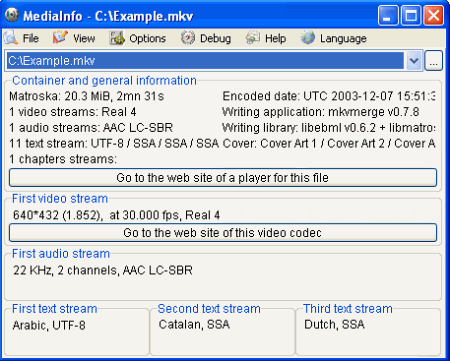Open the File menu
Screen dimensions: 450x361
coord(31,38)
